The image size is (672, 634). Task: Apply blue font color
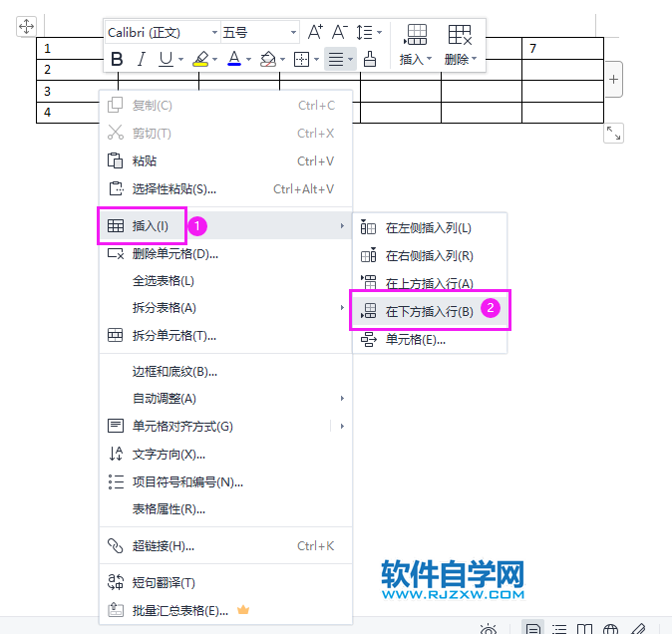point(234,59)
